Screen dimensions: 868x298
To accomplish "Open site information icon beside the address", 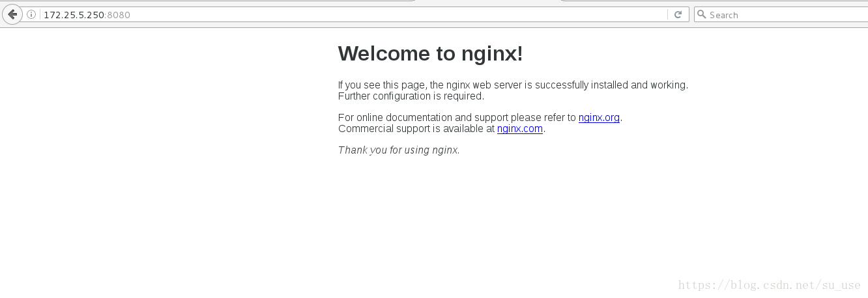I will tap(31, 14).
